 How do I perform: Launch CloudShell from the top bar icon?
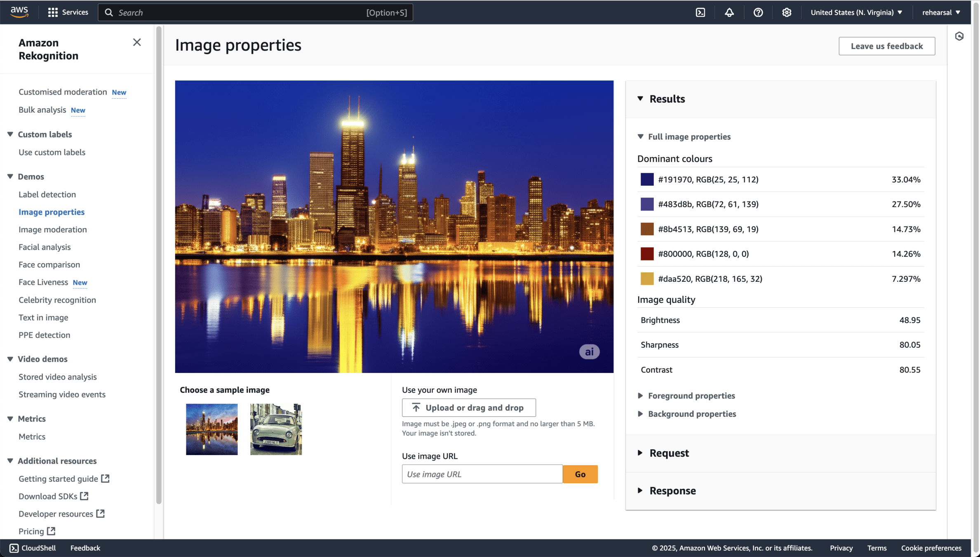tap(700, 12)
